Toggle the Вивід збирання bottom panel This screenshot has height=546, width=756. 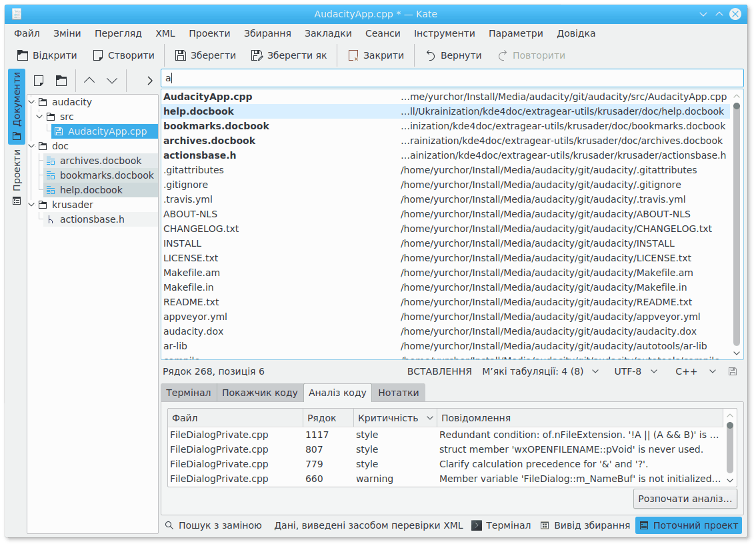coord(585,525)
